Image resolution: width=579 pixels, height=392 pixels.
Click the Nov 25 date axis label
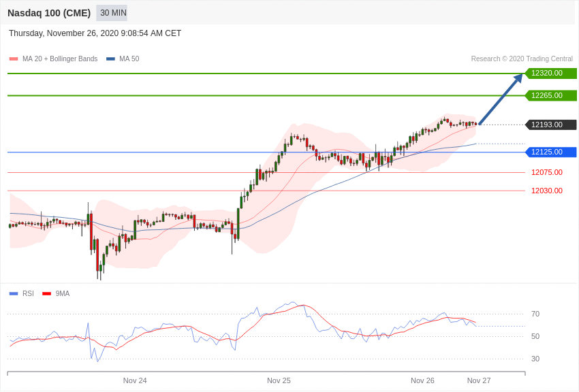tap(279, 380)
